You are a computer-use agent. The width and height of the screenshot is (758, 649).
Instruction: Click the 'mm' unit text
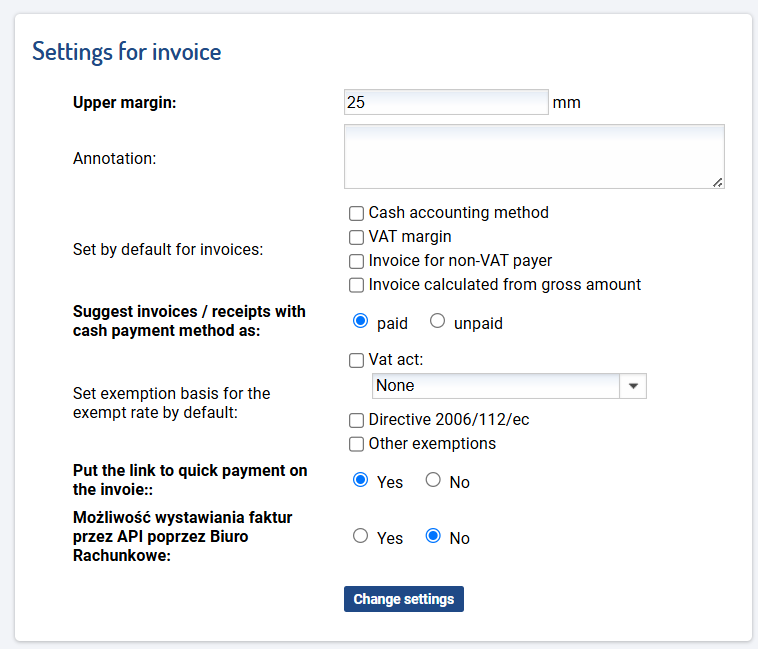pos(567,102)
